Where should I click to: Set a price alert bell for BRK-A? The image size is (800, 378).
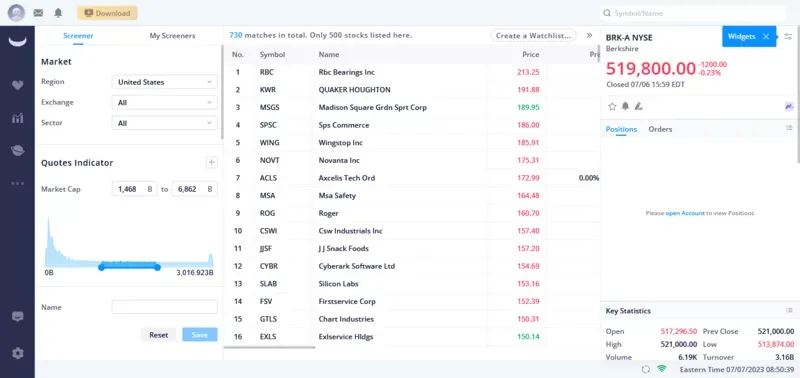pyautogui.click(x=625, y=107)
